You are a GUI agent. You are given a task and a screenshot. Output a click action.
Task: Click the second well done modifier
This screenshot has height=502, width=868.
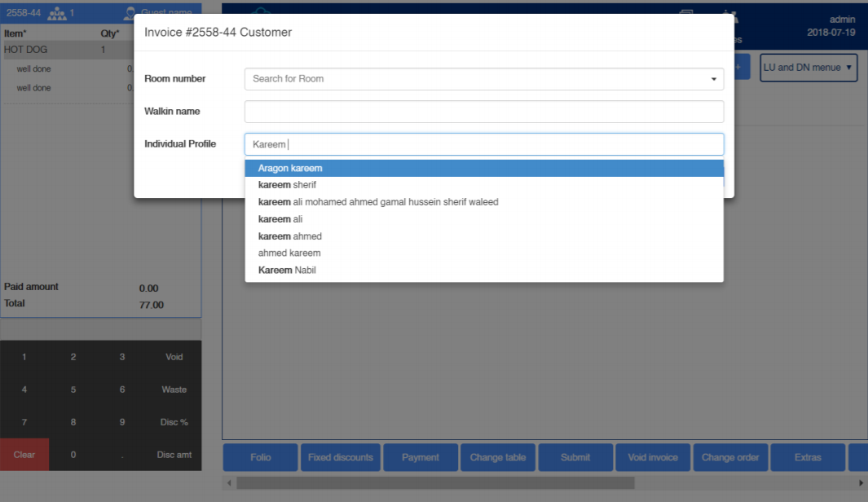click(33, 88)
